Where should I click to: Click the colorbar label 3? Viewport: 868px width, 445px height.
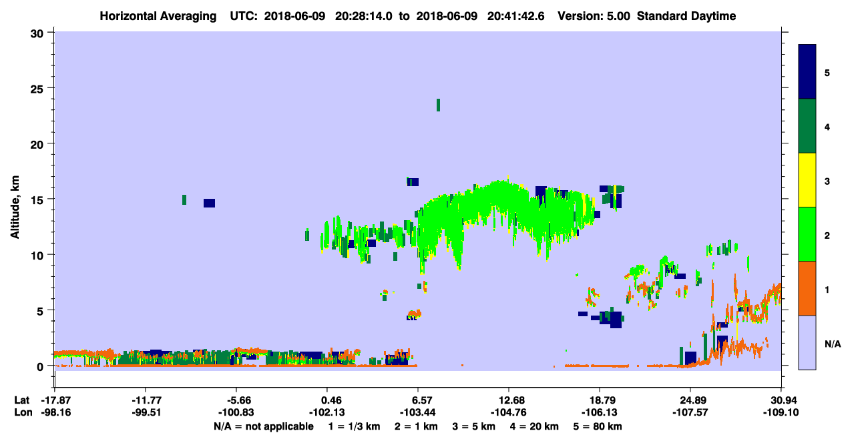tap(827, 180)
